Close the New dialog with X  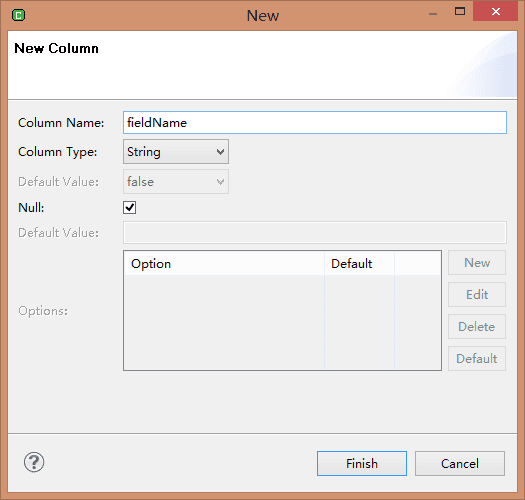(x=496, y=12)
